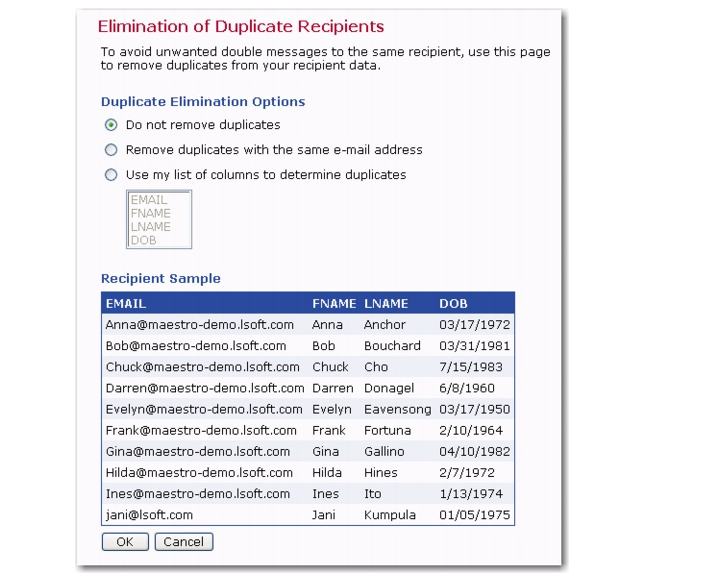Click the EMAIL column header in the table
The height and width of the screenshot is (587, 703).
(126, 304)
